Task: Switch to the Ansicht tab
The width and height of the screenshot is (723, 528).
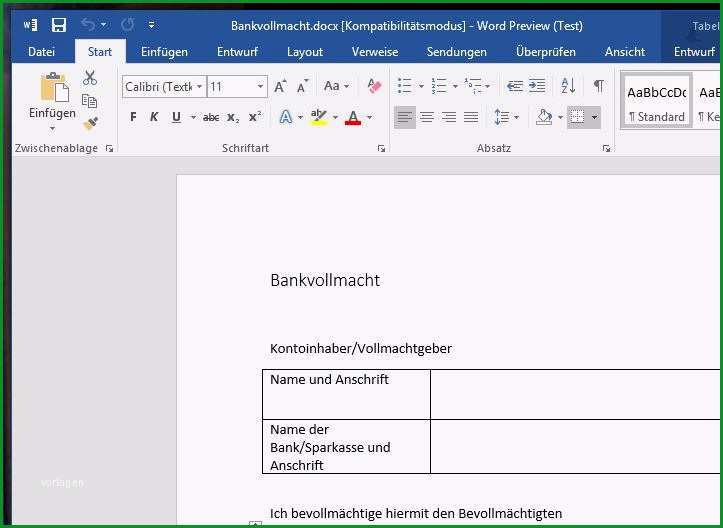Action: [x=625, y=52]
